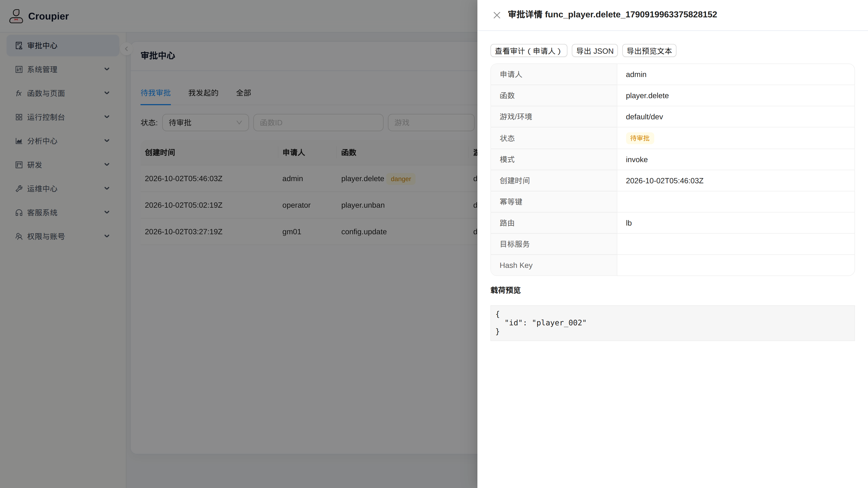Click the 导出 JSON button

pyautogui.click(x=595, y=51)
